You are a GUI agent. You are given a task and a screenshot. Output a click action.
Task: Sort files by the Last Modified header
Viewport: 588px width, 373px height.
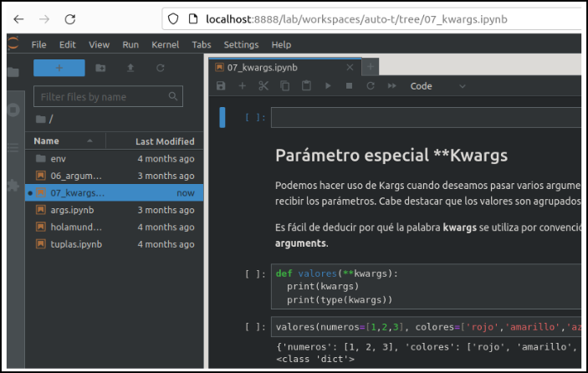pyautogui.click(x=155, y=141)
